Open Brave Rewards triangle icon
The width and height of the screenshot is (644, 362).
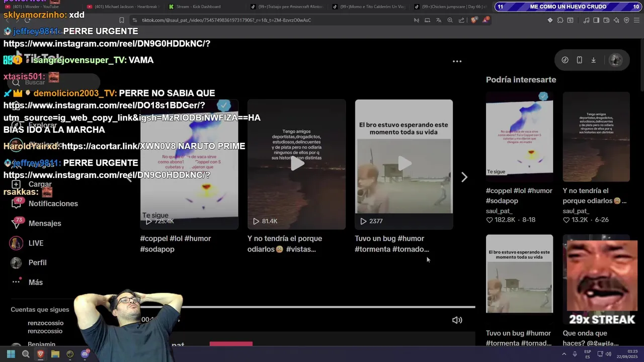click(x=486, y=20)
